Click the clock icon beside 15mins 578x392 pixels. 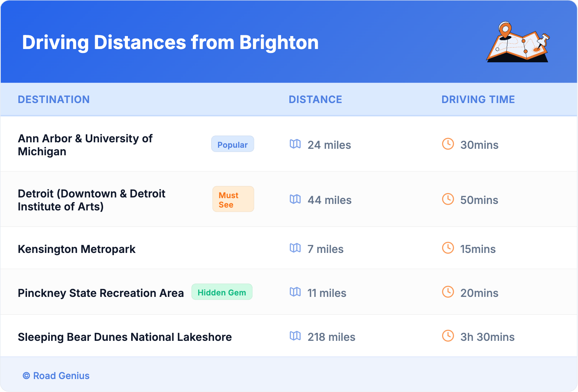pos(448,248)
